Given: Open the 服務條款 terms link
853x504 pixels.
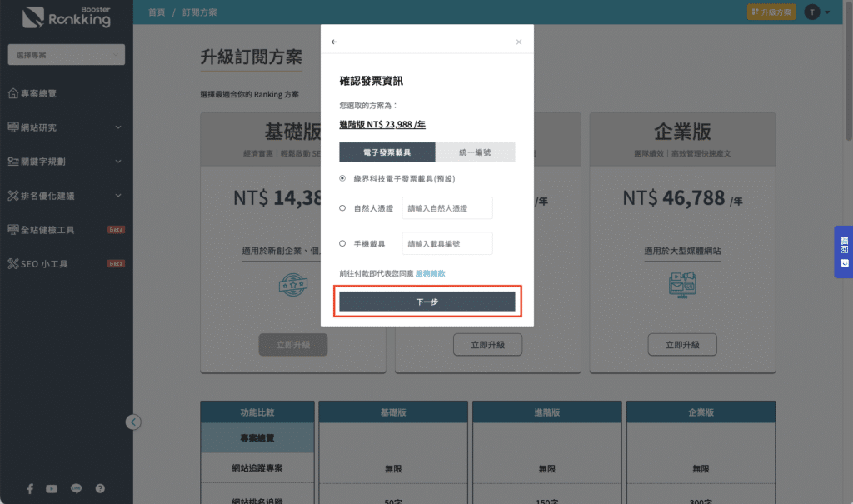Looking at the screenshot, I should click(x=431, y=273).
